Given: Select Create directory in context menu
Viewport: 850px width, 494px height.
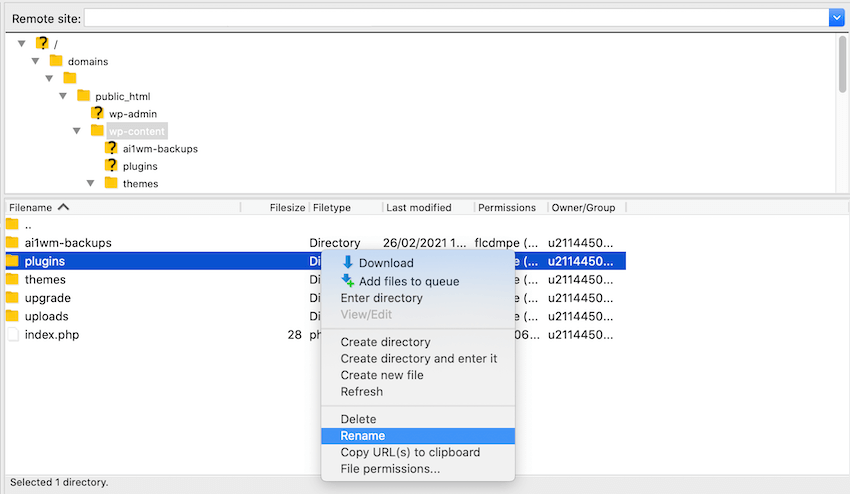Looking at the screenshot, I should tap(385, 342).
